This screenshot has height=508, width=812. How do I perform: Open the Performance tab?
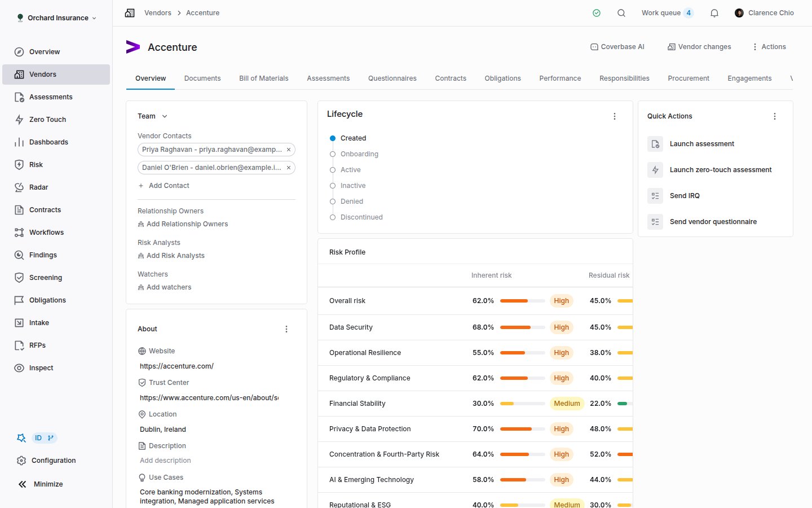click(560, 78)
